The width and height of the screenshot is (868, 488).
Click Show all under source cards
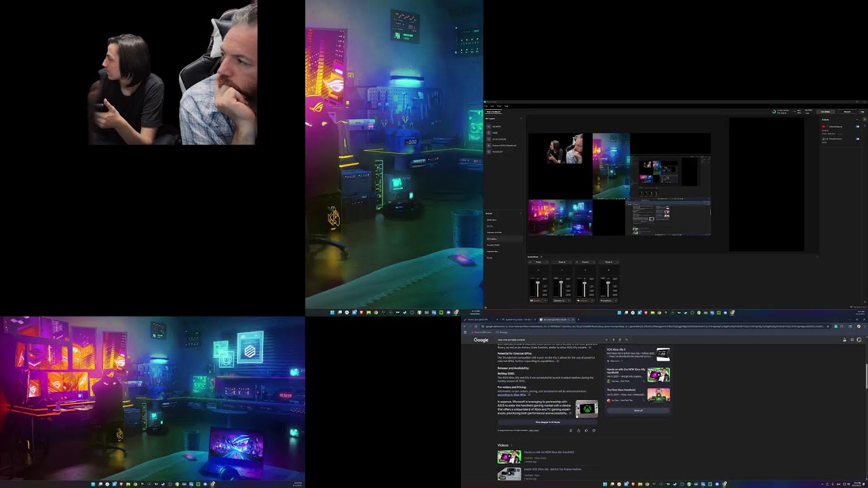(638, 410)
